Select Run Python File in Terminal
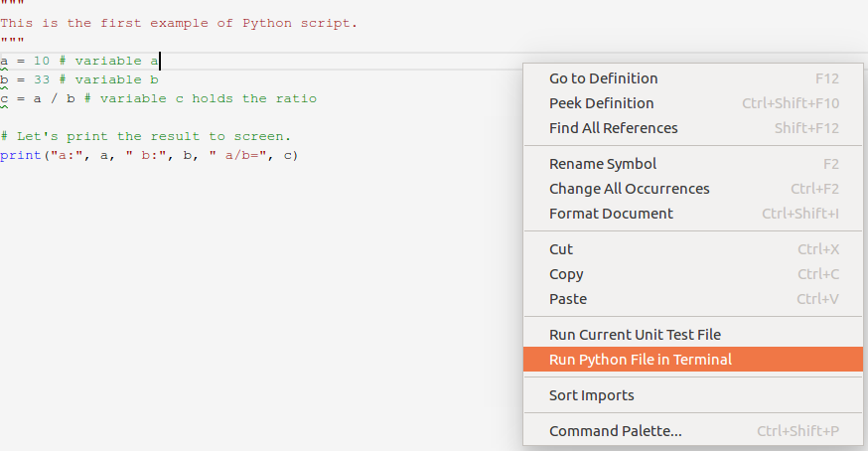Image resolution: width=868 pixels, height=451 pixels. [640, 360]
